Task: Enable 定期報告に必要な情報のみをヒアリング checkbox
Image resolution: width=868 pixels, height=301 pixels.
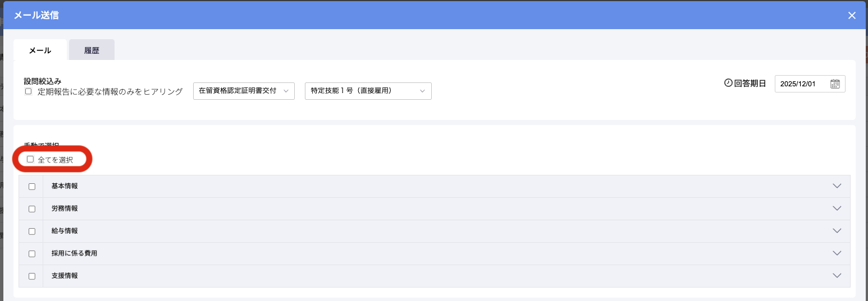Action: tap(28, 91)
